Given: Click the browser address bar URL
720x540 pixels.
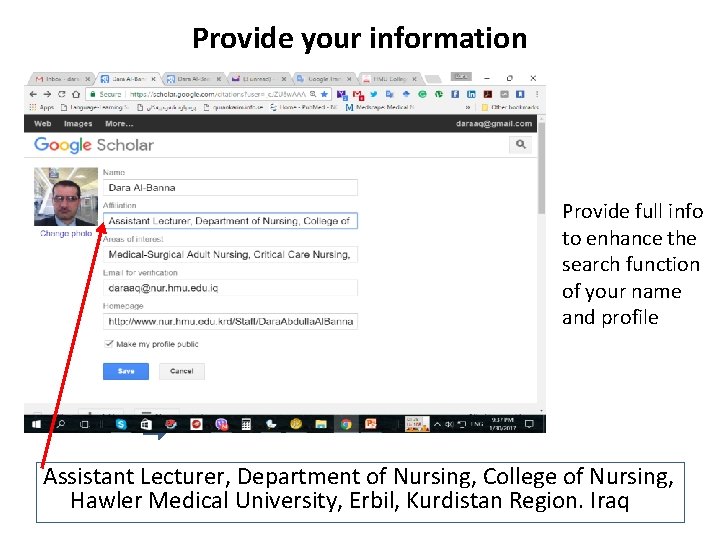Looking at the screenshot, I should [x=217, y=94].
